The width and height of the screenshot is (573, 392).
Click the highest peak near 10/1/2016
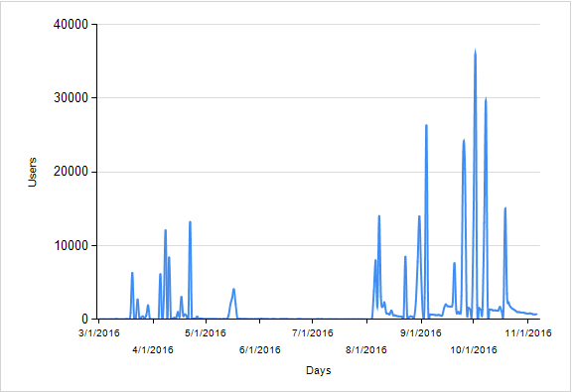475,52
